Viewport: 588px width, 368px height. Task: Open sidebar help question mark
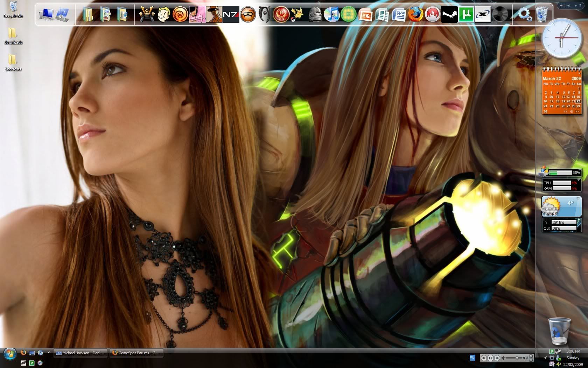coord(580,6)
